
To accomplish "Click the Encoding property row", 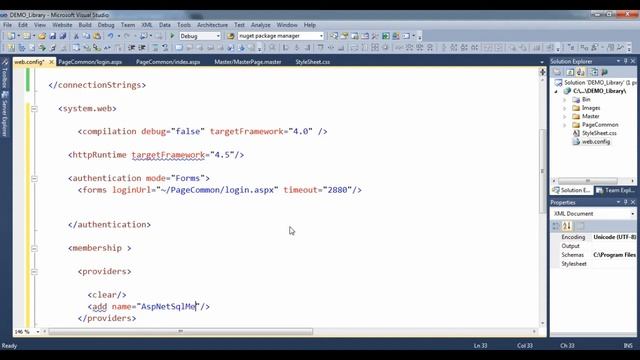I will (x=593, y=237).
